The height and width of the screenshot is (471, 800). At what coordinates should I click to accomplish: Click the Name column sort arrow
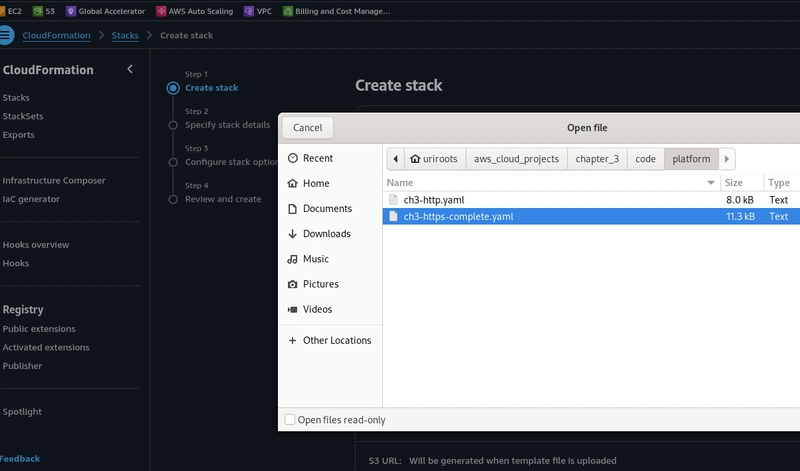tap(711, 183)
